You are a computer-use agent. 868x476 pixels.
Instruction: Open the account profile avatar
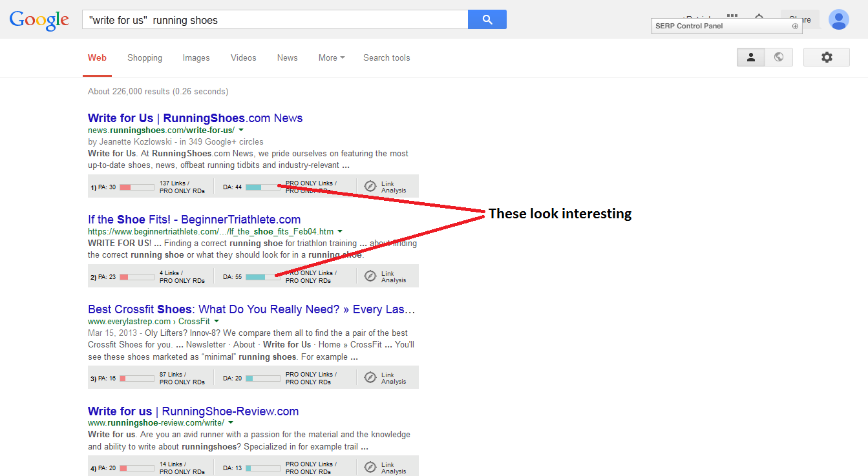[x=839, y=19]
